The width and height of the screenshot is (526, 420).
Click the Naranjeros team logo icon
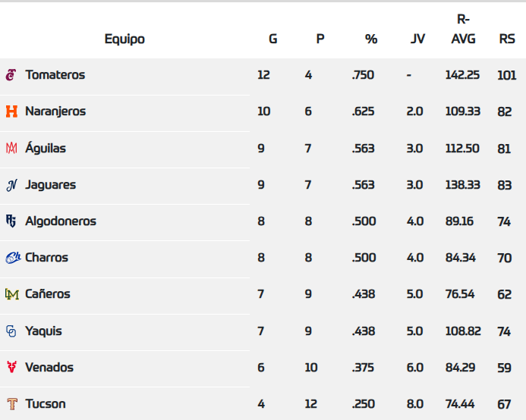(11, 111)
